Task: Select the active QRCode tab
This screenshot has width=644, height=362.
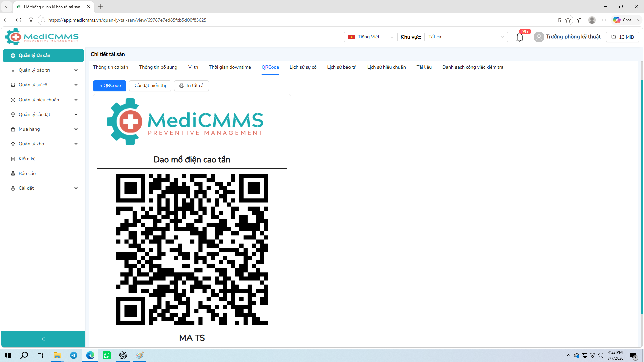Action: coord(270,67)
